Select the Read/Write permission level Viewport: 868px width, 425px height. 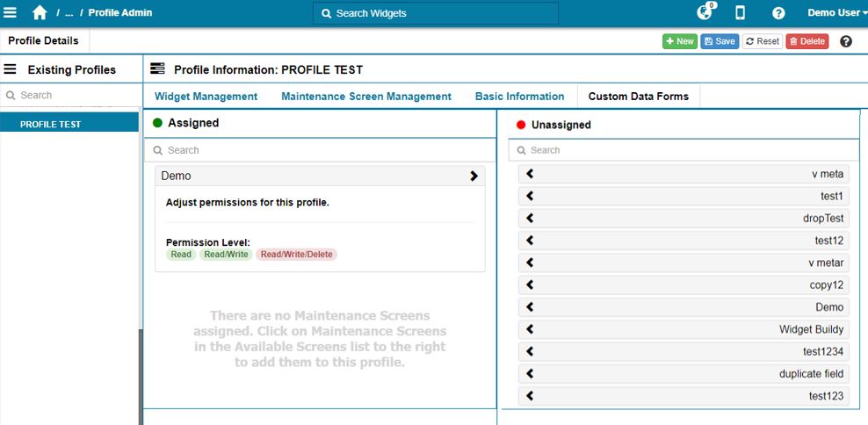225,255
